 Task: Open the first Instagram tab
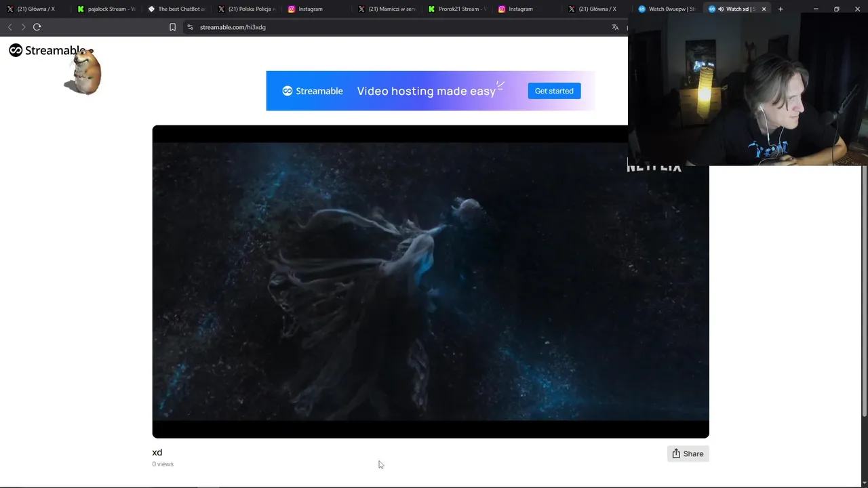[317, 9]
